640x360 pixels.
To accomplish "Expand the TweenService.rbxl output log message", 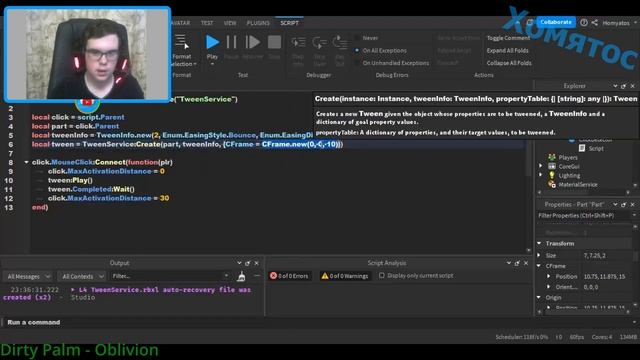I will [73, 289].
